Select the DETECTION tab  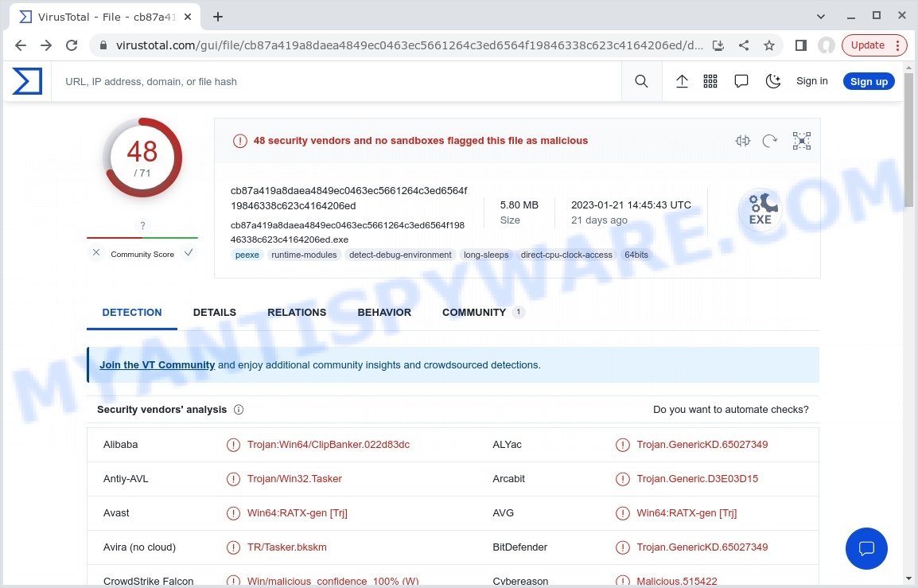click(x=132, y=312)
